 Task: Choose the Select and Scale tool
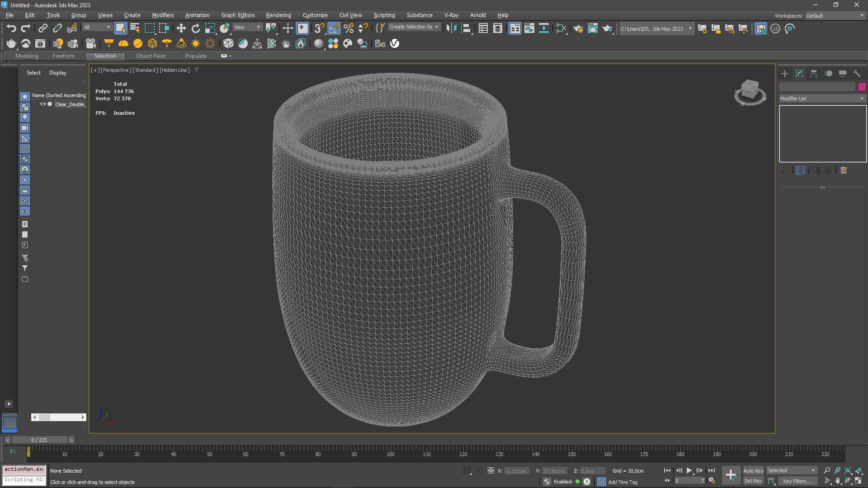[210, 28]
